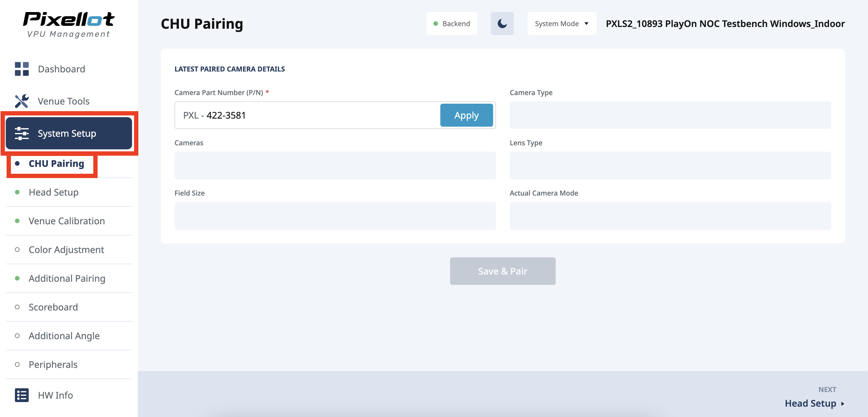Toggle dark mode with moon icon

tap(502, 24)
